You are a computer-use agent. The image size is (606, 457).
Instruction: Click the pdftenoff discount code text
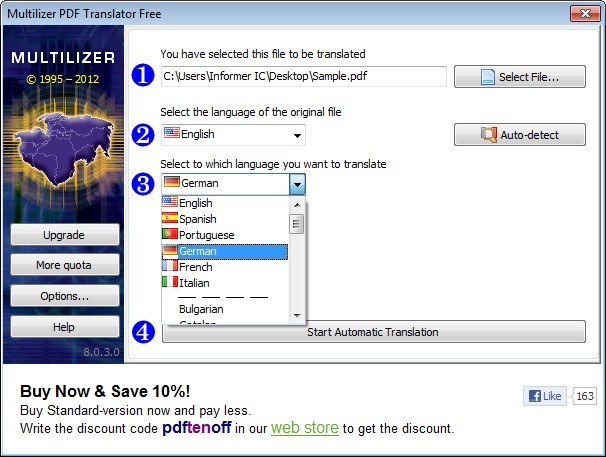coord(197,428)
